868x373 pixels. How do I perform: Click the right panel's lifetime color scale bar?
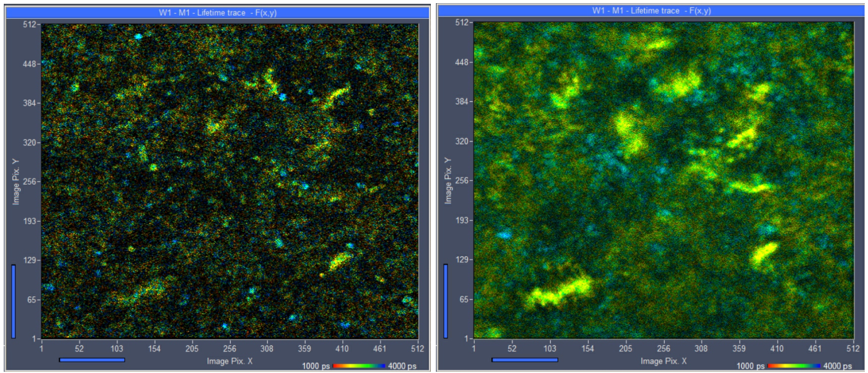click(793, 365)
